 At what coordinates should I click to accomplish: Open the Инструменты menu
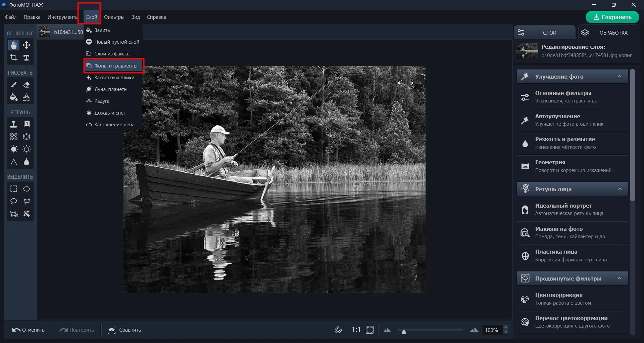(62, 17)
